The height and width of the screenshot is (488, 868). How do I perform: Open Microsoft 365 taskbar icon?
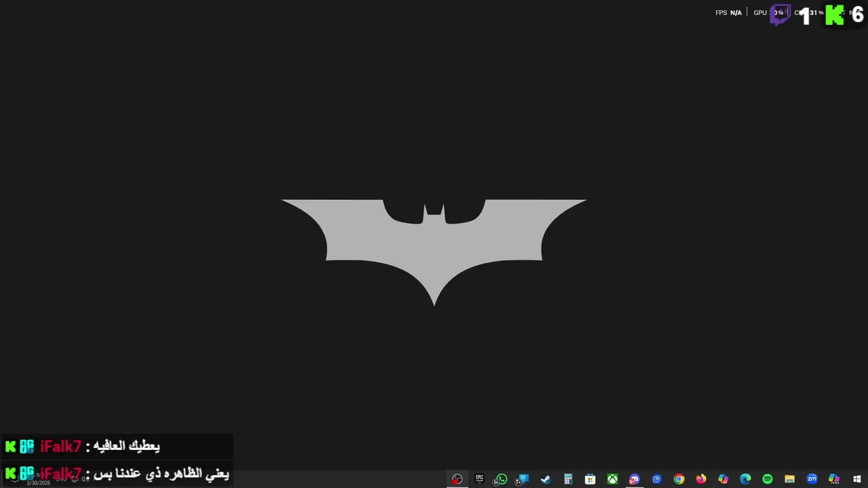point(834,479)
